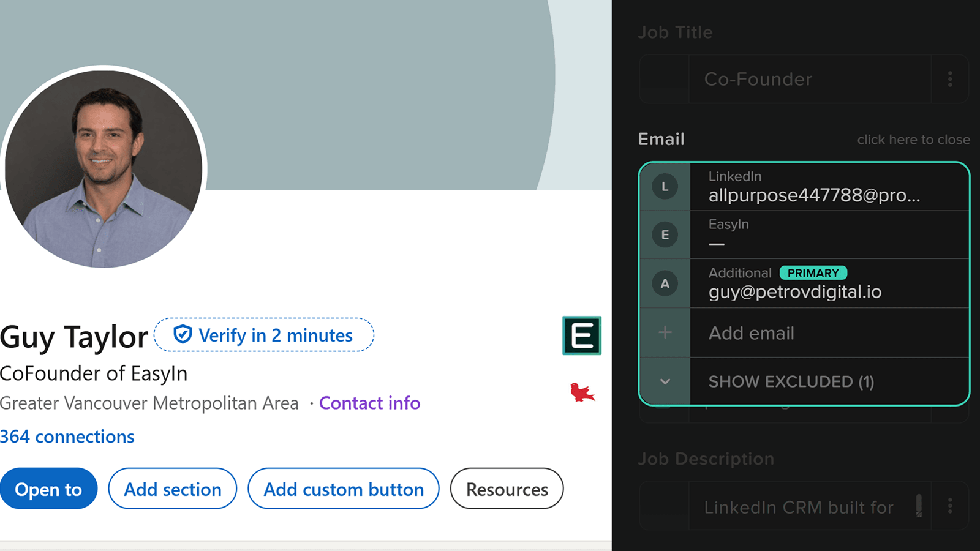
Task: Click Add custom button
Action: pyautogui.click(x=344, y=489)
